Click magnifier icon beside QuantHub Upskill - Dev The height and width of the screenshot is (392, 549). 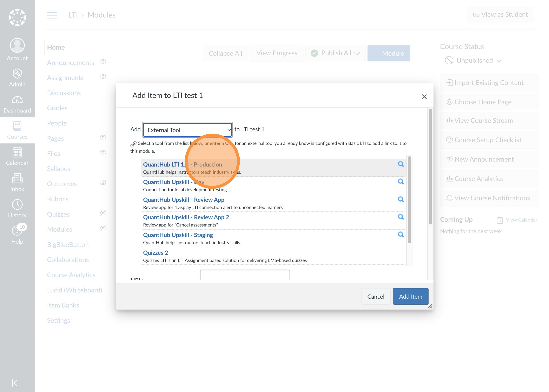[x=401, y=182]
